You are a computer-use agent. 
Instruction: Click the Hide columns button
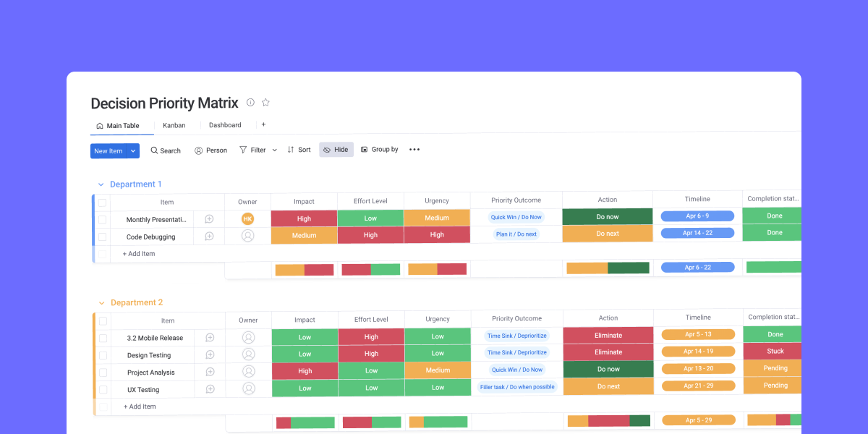coord(336,150)
